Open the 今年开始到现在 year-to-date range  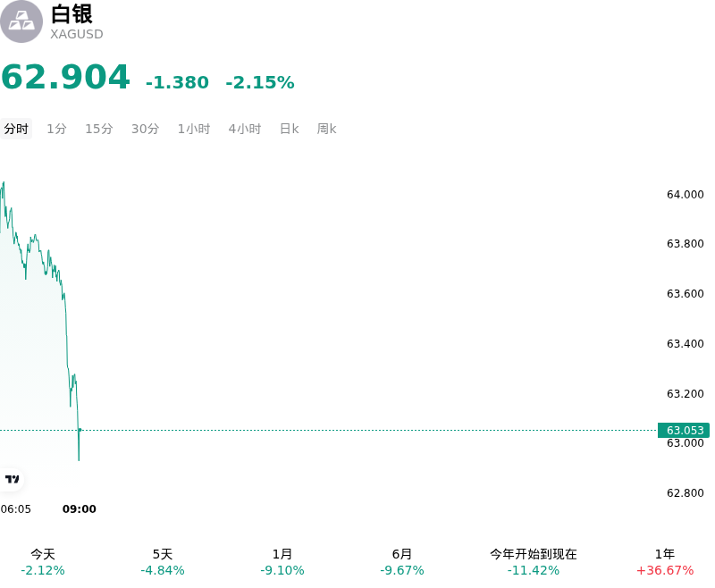click(533, 562)
